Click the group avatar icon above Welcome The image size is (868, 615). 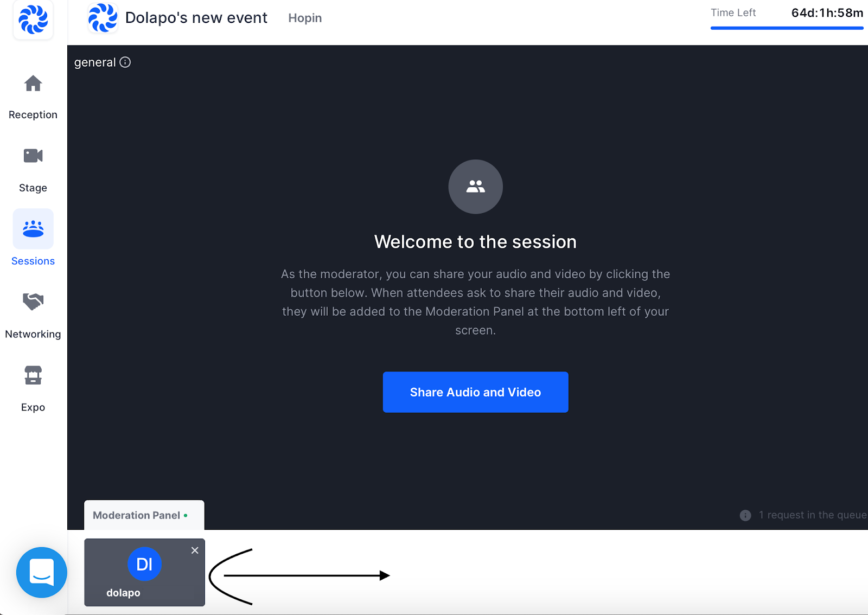click(x=475, y=187)
